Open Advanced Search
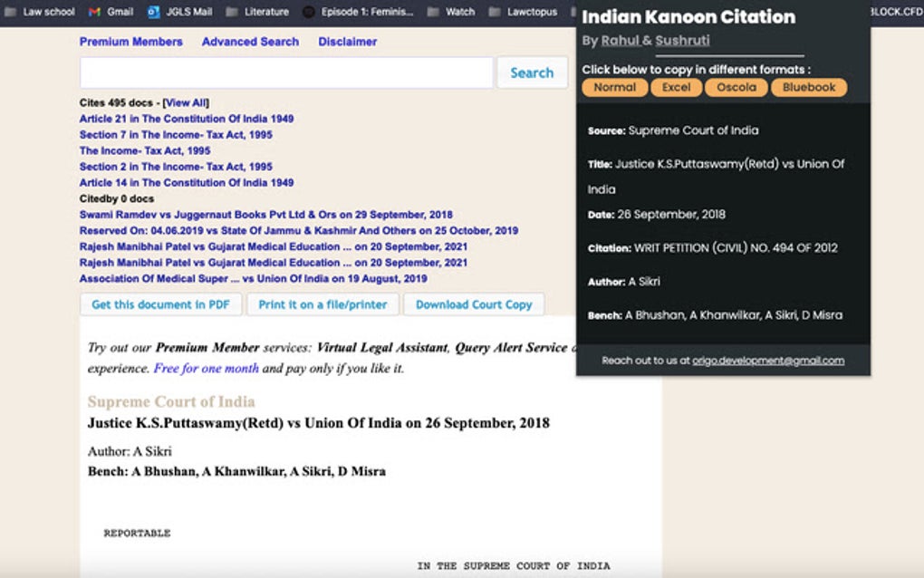 pyautogui.click(x=251, y=42)
